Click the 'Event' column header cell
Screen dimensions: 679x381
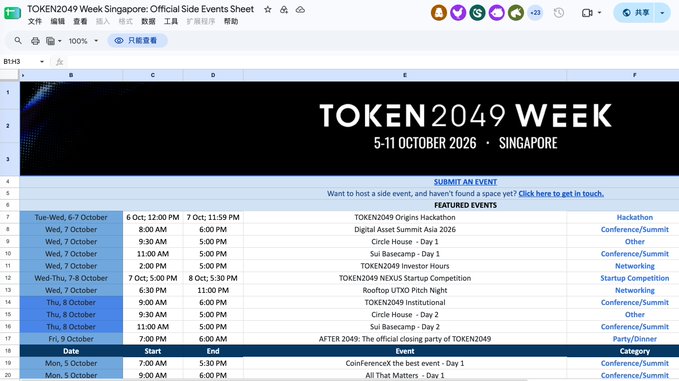pyautogui.click(x=405, y=351)
